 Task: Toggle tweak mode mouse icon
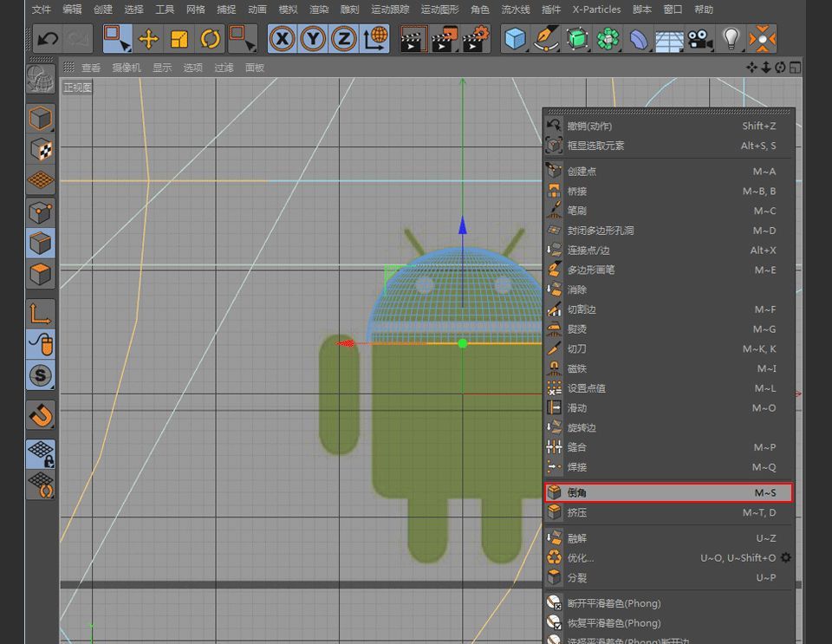41,344
